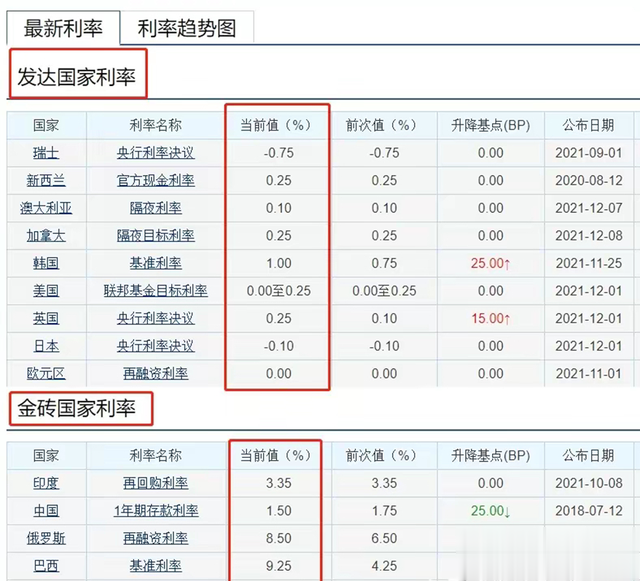Select 英国 basis point change 15.00↑
Image resolution: width=640 pixels, height=581 pixels.
[x=491, y=318]
